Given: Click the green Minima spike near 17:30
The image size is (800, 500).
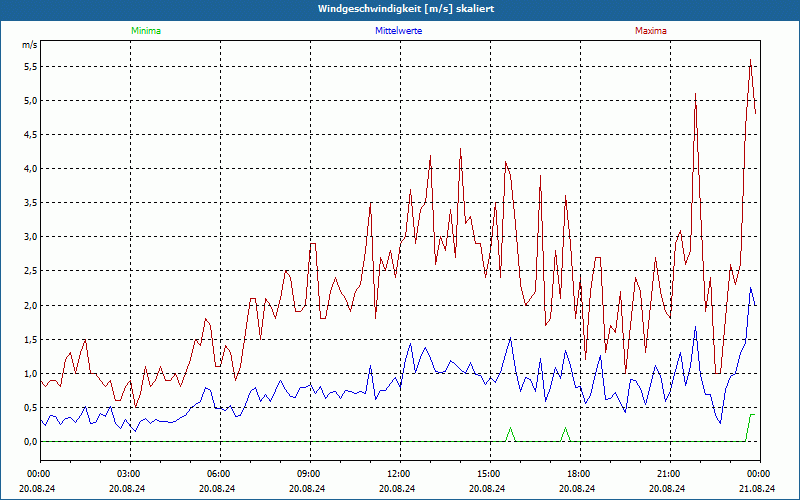Looking at the screenshot, I should 565,434.
